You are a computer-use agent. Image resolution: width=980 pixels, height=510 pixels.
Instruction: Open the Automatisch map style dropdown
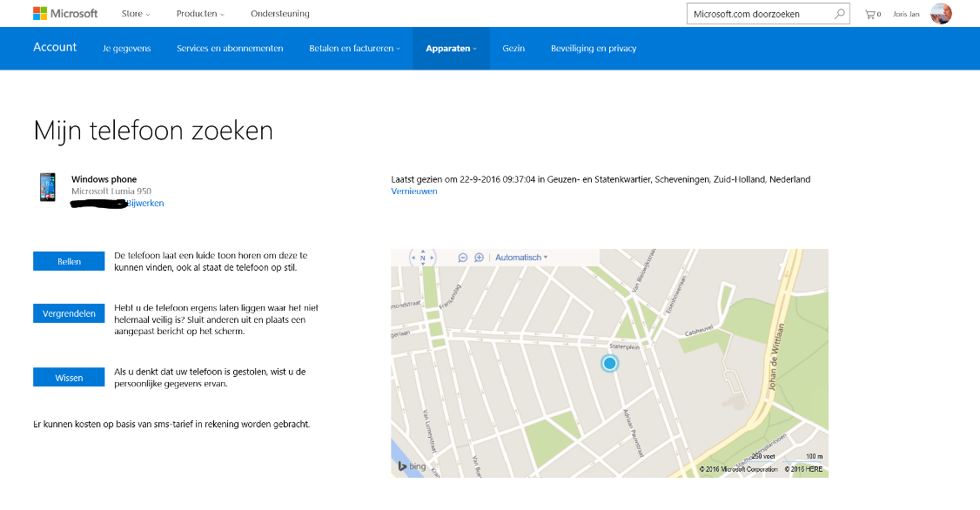(521, 258)
